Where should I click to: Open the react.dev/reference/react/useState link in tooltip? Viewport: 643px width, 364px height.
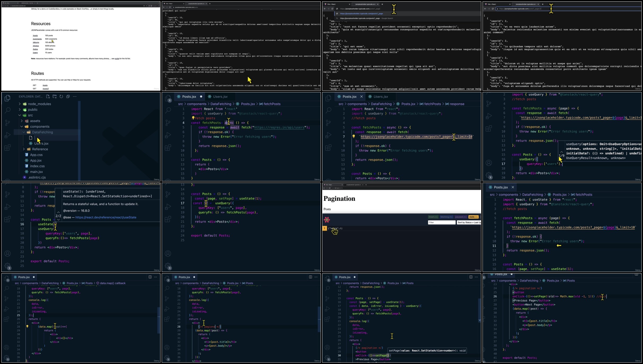click(x=106, y=217)
